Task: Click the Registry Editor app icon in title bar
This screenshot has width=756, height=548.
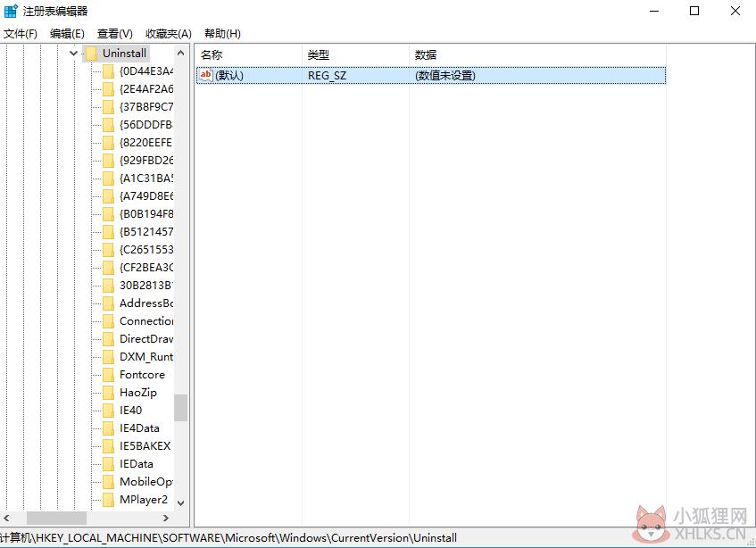Action: pyautogui.click(x=11, y=11)
